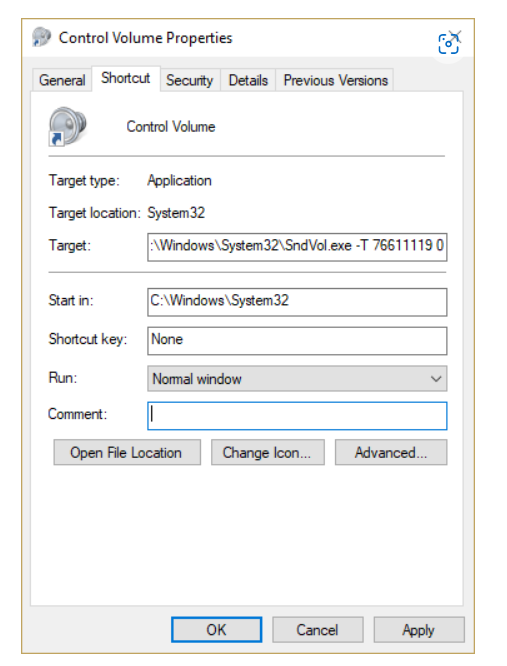
Task: Open the Security tab
Action: point(189,80)
